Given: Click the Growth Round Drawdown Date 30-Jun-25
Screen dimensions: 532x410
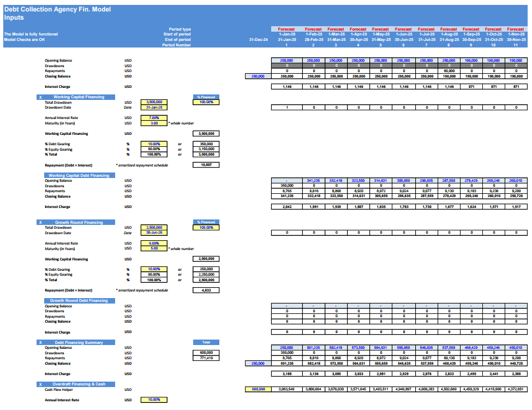Looking at the screenshot, I should click(x=154, y=233).
